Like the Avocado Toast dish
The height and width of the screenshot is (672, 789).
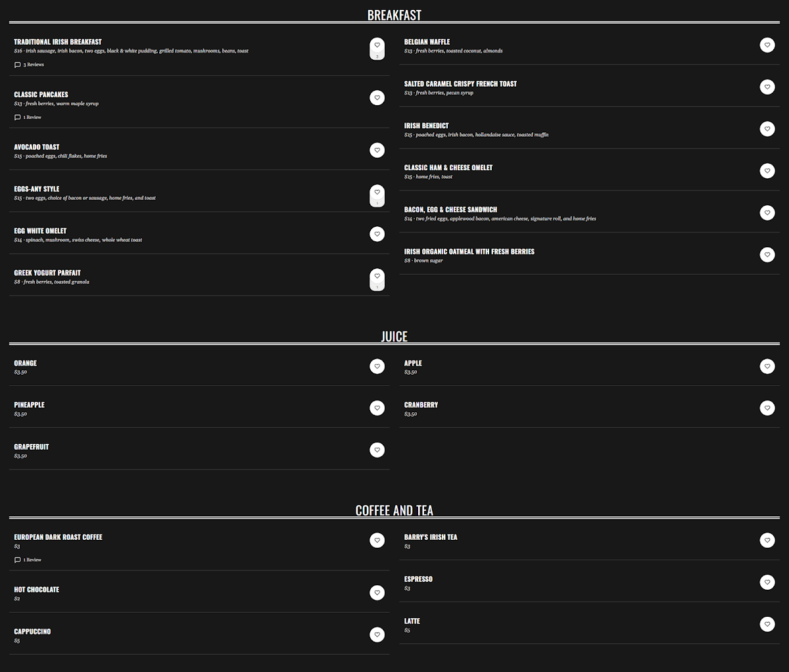(x=377, y=151)
